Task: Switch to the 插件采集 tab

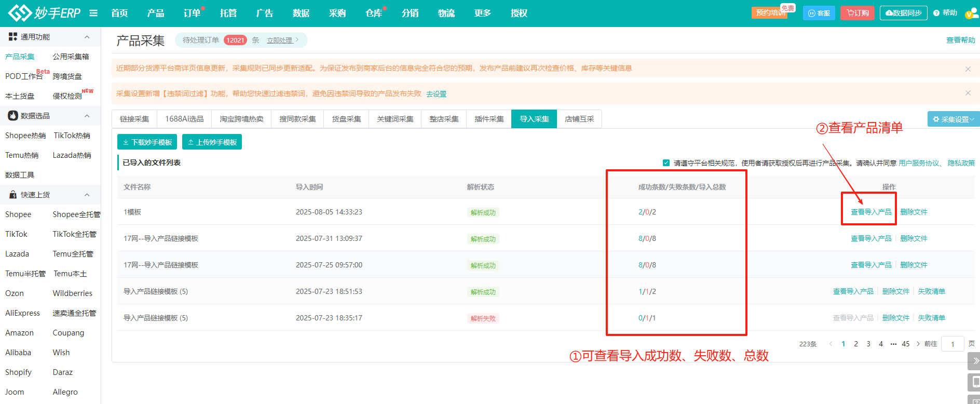Action: click(489, 119)
